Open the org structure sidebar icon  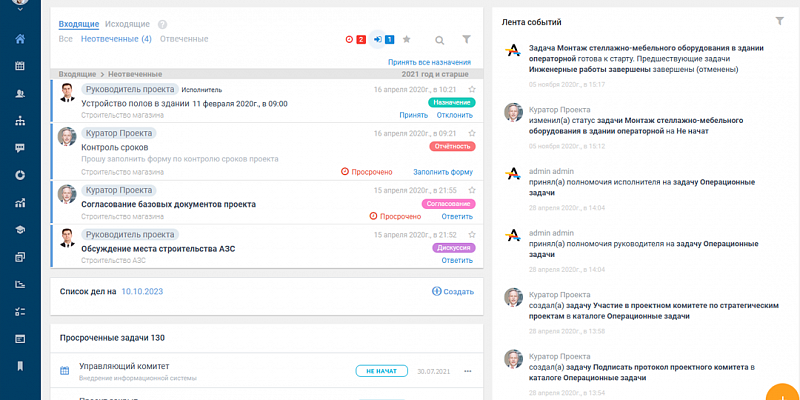(x=20, y=121)
